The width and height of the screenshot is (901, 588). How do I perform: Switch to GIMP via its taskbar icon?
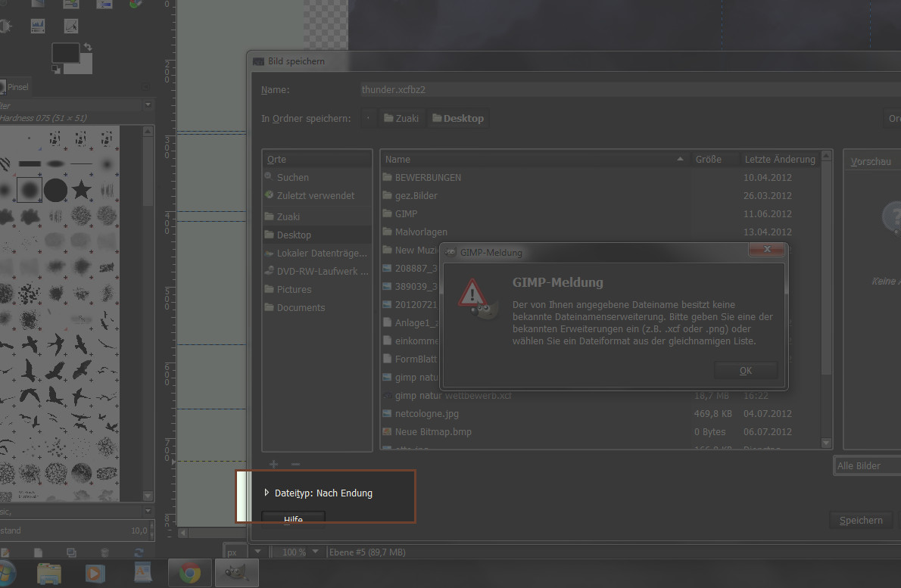236,573
